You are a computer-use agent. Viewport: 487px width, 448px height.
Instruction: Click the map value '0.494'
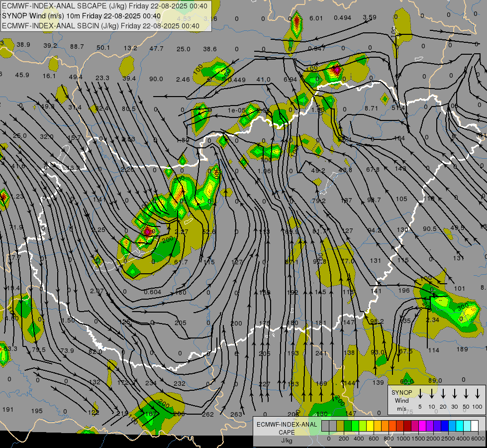point(343,18)
